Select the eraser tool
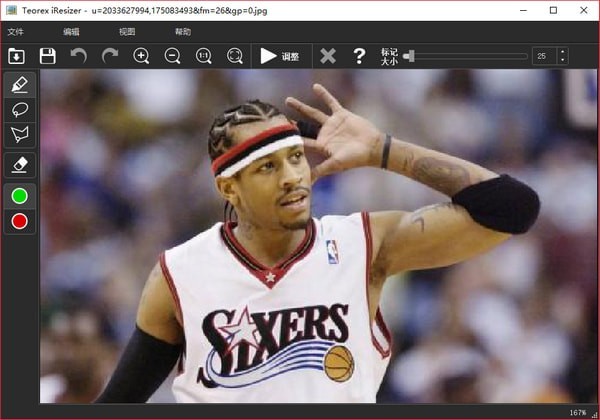600x420 pixels. (x=20, y=164)
